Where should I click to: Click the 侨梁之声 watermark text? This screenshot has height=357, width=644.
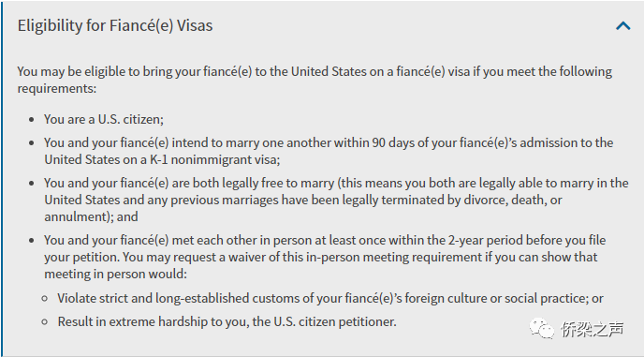593,329
